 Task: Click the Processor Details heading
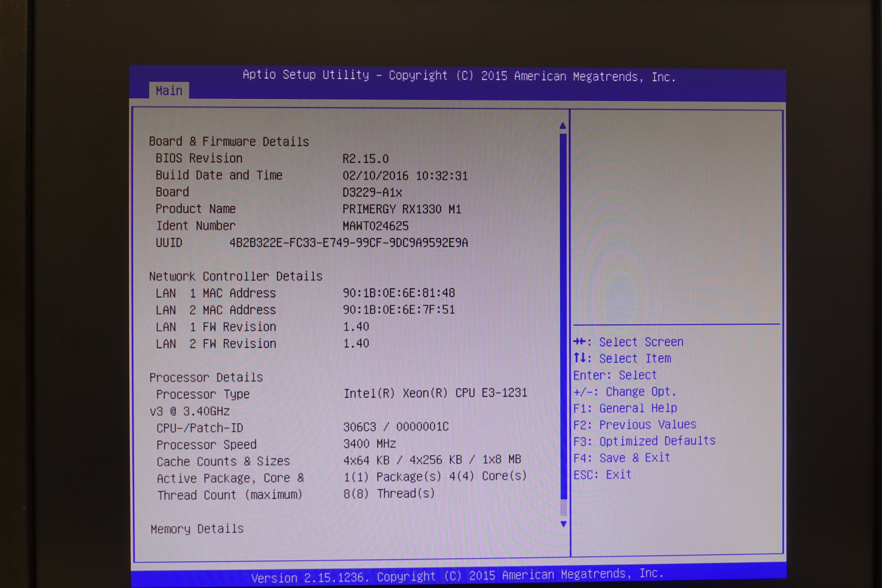coord(206,377)
